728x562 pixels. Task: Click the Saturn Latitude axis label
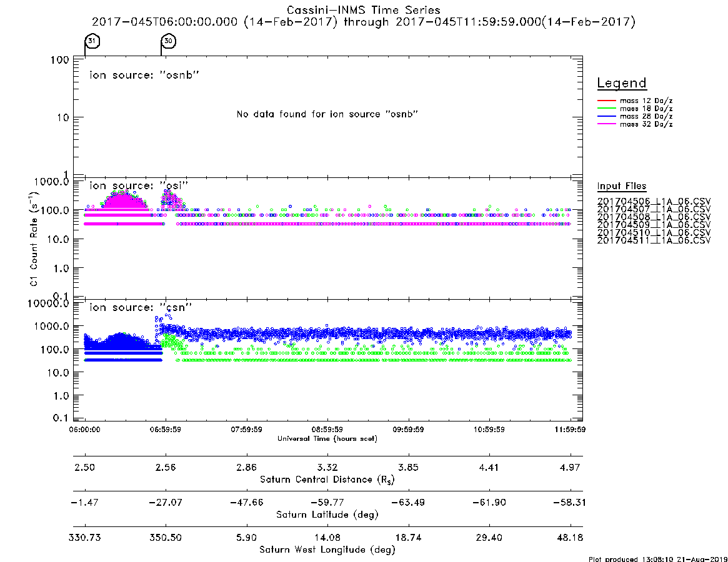pos(327,515)
